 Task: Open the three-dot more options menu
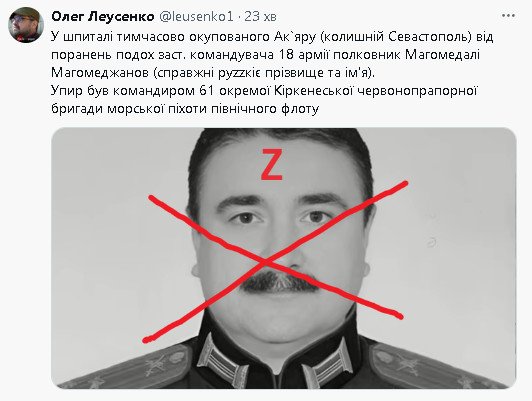pyautogui.click(x=508, y=16)
